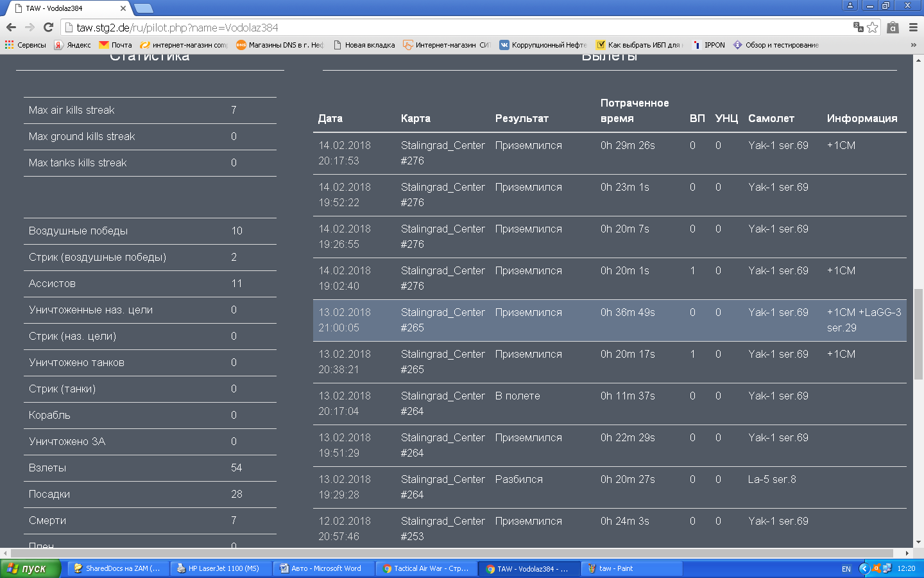Click the TAW - Vodolaz384 taskbar button
The width and height of the screenshot is (924, 578).
coord(529,568)
